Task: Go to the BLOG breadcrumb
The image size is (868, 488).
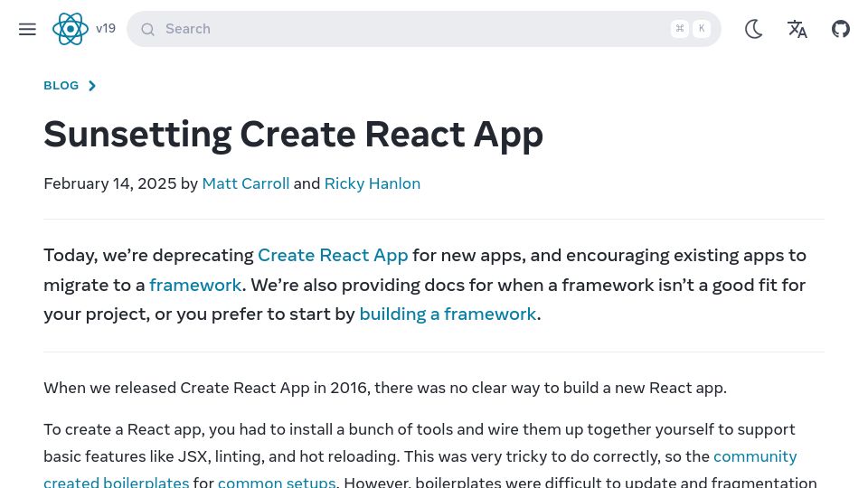Action: coord(61,85)
